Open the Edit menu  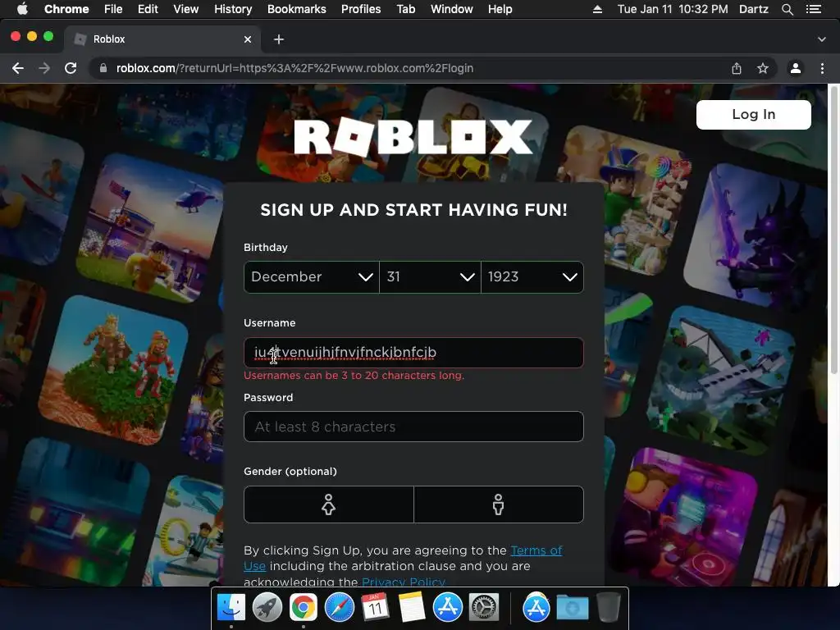[x=148, y=9]
